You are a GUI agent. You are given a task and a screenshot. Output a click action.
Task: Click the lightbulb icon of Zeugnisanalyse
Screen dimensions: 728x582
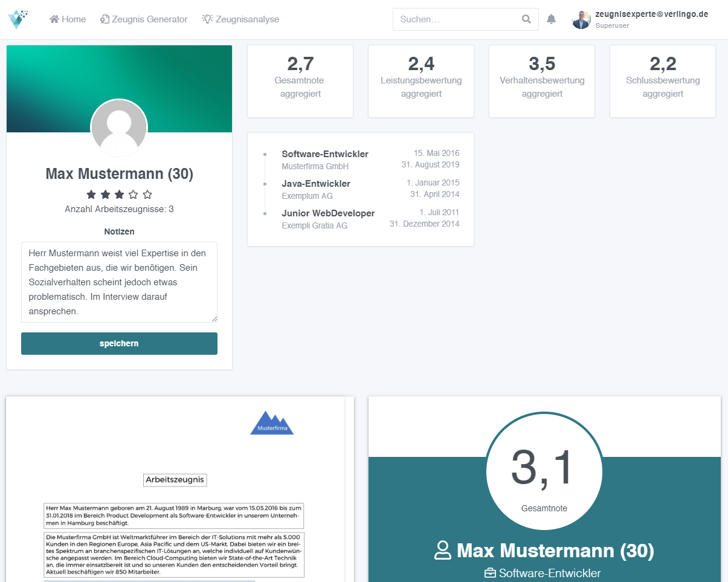click(x=207, y=19)
